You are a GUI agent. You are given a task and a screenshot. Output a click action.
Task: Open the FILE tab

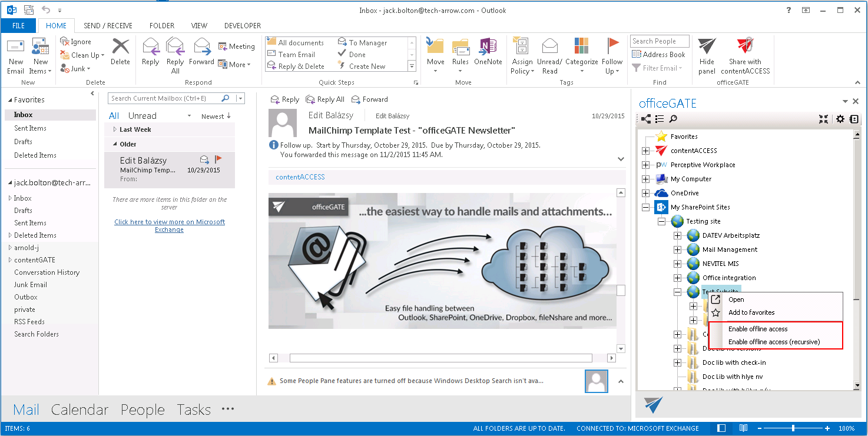coord(18,26)
